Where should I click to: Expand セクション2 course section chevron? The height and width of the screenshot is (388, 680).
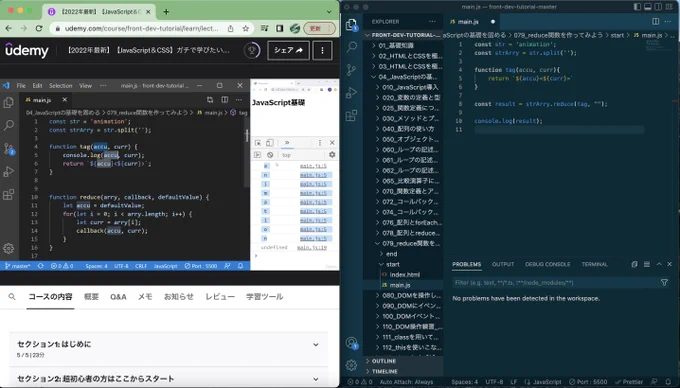[x=316, y=379]
